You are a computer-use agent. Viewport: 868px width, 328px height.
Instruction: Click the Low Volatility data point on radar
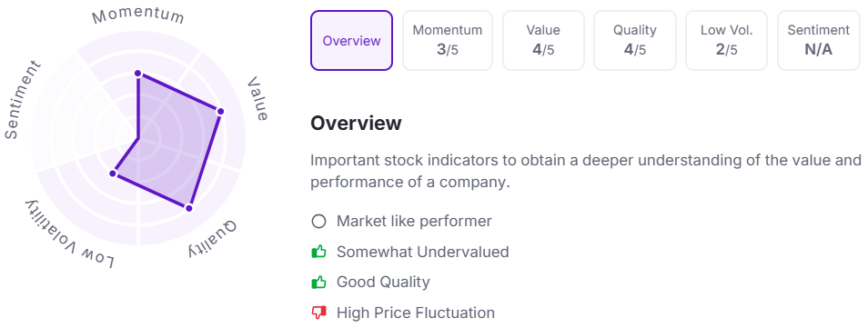coord(113,174)
